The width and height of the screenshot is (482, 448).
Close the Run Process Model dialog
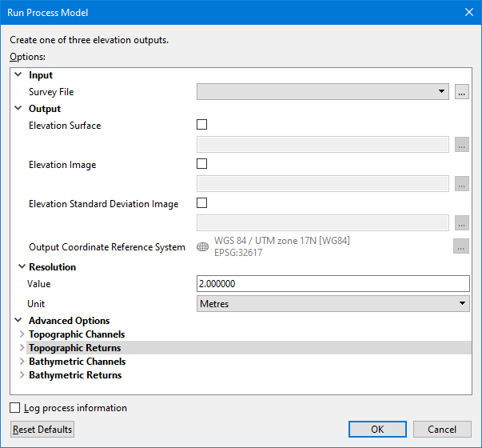point(468,12)
